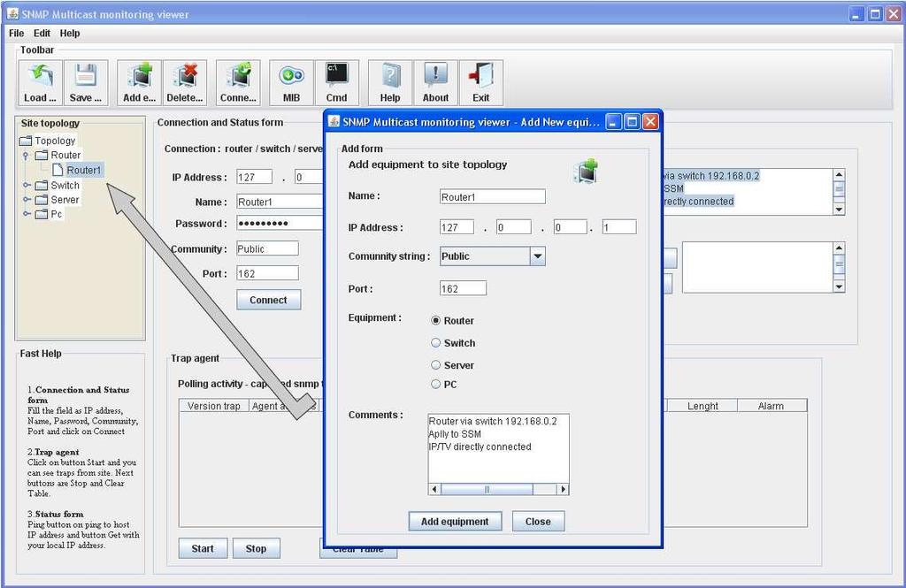
Task: Click the Name field in Add form
Action: 492,197
